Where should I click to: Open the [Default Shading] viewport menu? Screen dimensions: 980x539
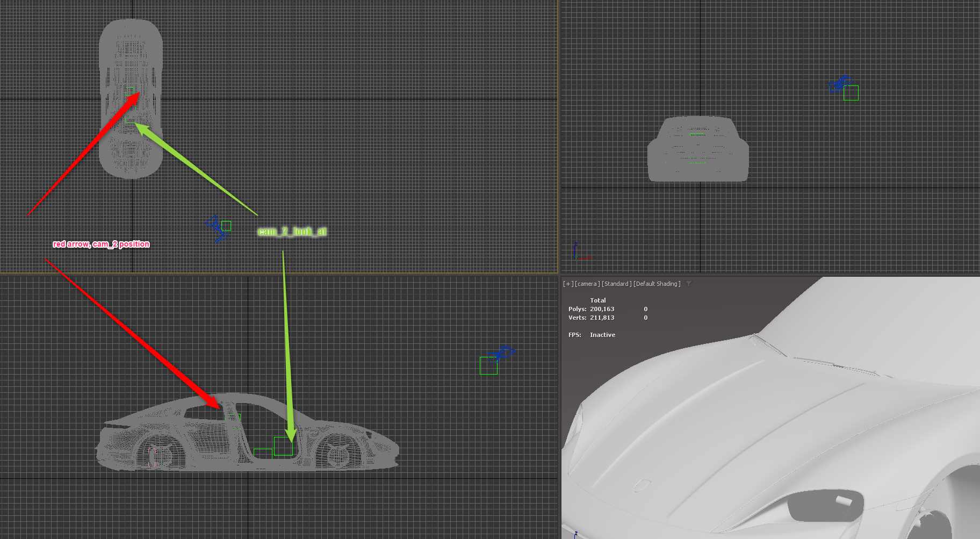(657, 284)
